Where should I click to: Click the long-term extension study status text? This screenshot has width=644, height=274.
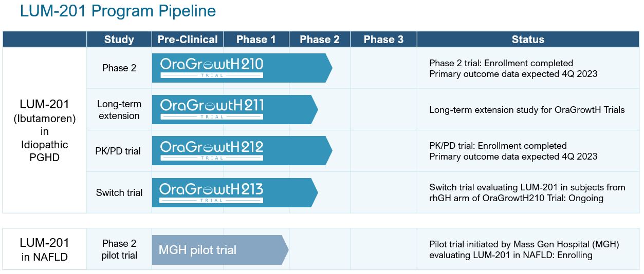point(527,110)
